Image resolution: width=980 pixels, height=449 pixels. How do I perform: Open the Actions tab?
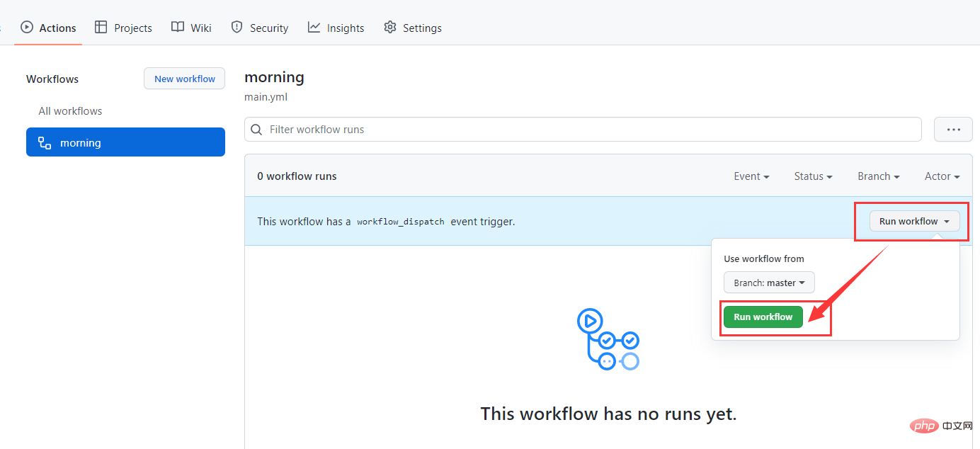coord(48,28)
